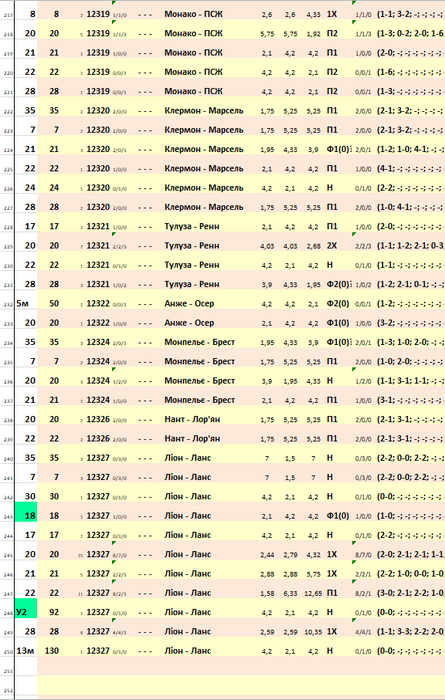Click odds value 1,58
Viewport: 445px width, 700px height.
pyautogui.click(x=267, y=593)
